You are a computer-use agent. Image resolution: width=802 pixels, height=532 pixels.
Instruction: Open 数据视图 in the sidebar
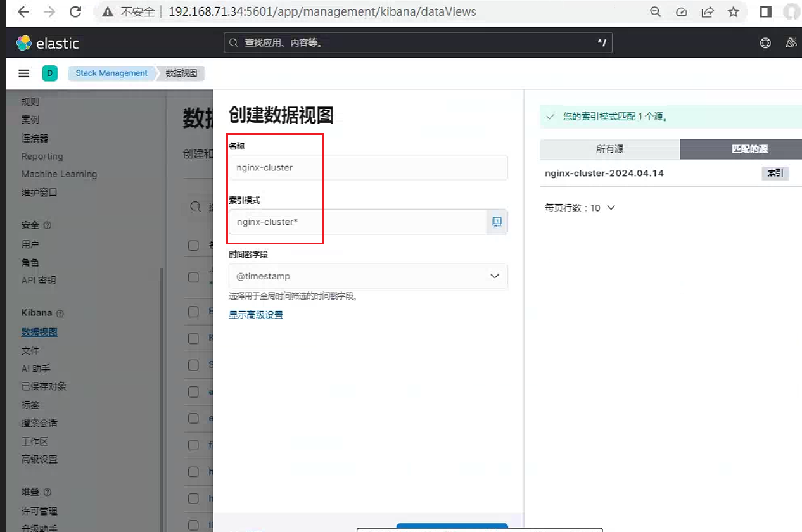(39, 332)
